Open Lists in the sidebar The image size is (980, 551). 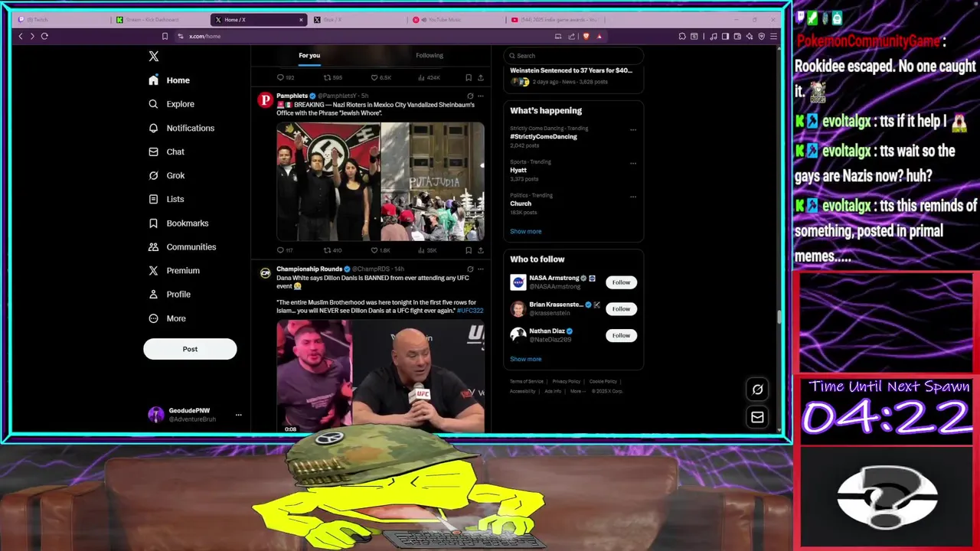pos(166,199)
